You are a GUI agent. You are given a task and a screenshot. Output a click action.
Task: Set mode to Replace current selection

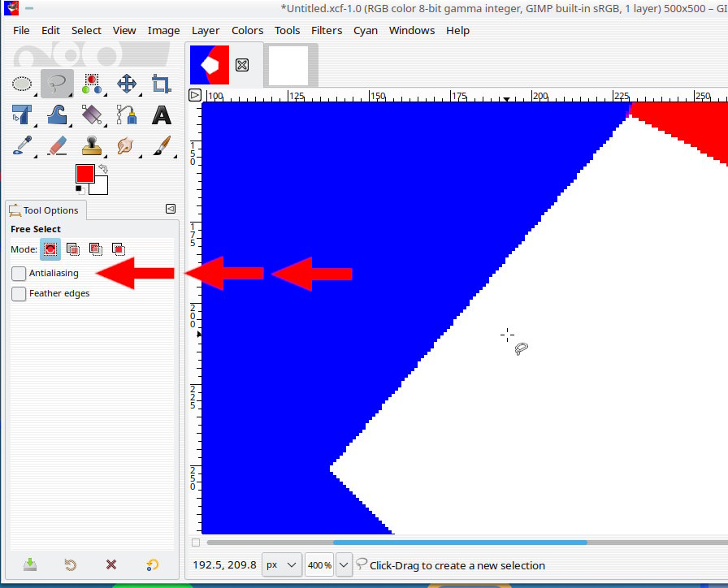point(50,249)
